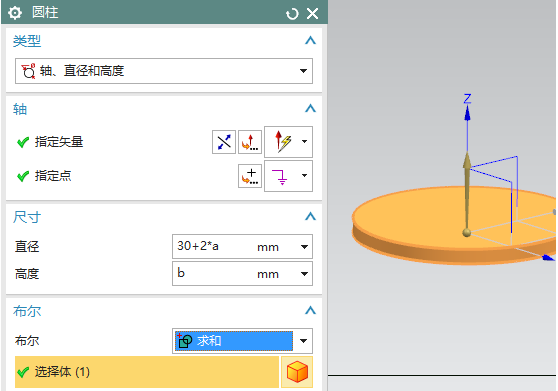Reset the 圆柱 dialog
The image size is (558, 391).
pyautogui.click(x=292, y=14)
